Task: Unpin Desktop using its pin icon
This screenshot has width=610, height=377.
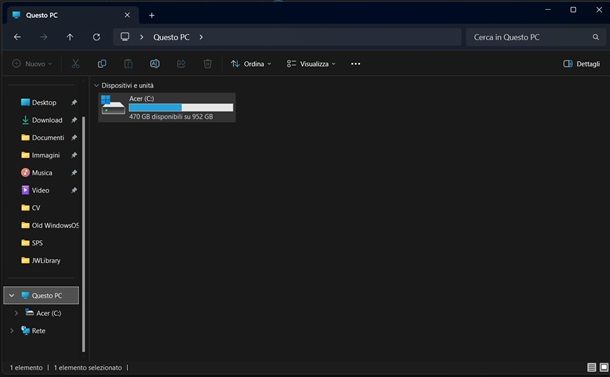Action: pos(74,102)
